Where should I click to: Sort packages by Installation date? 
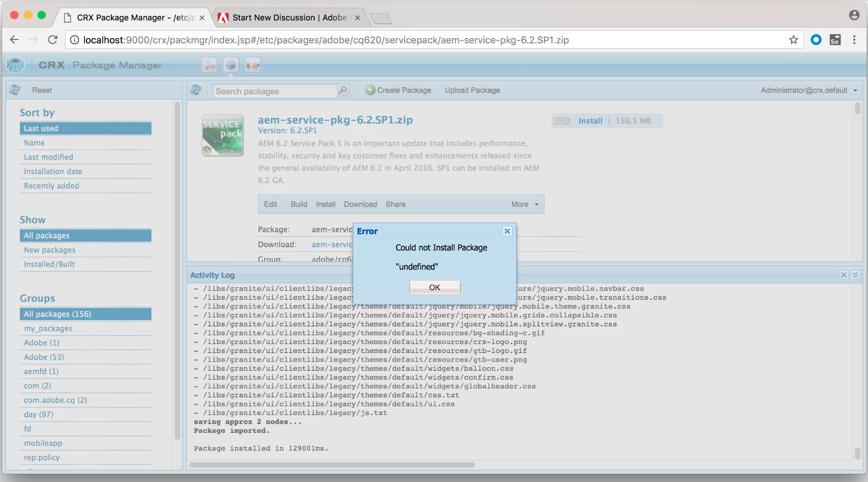pyautogui.click(x=85, y=171)
